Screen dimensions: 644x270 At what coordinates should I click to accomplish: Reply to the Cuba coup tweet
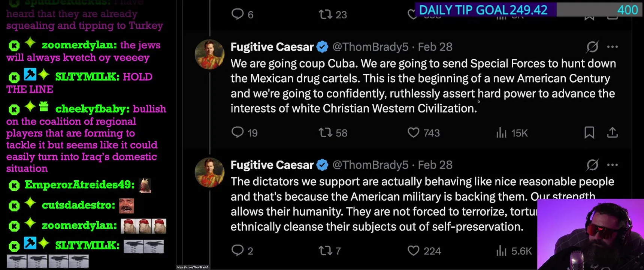click(x=238, y=132)
